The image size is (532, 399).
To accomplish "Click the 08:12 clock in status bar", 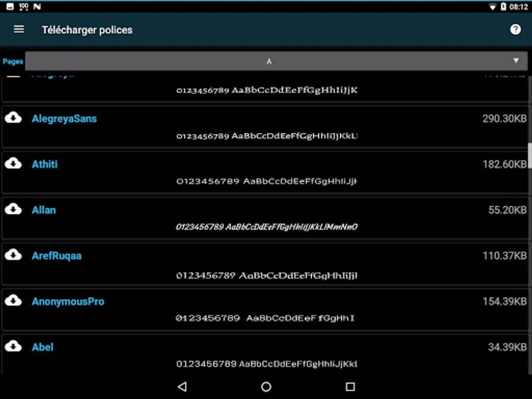I will click(519, 7).
